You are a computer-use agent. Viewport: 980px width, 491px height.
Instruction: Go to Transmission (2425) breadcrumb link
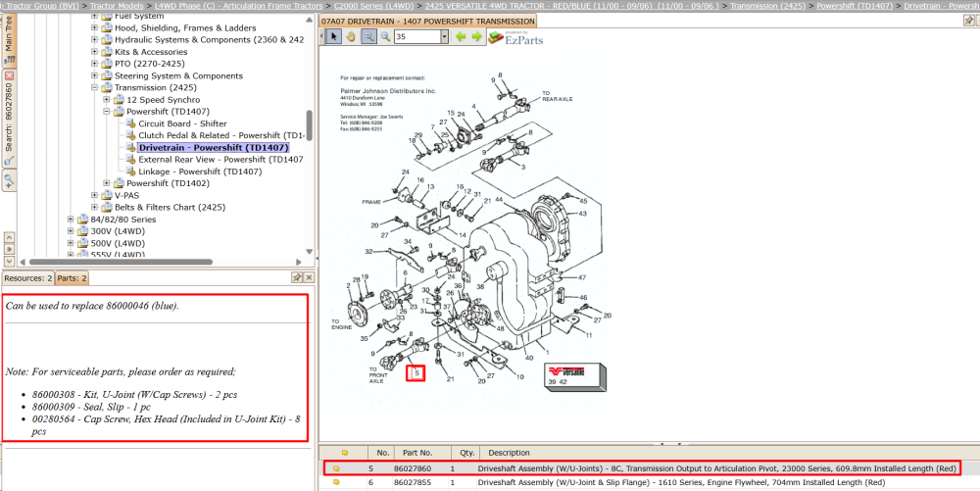click(x=767, y=5)
